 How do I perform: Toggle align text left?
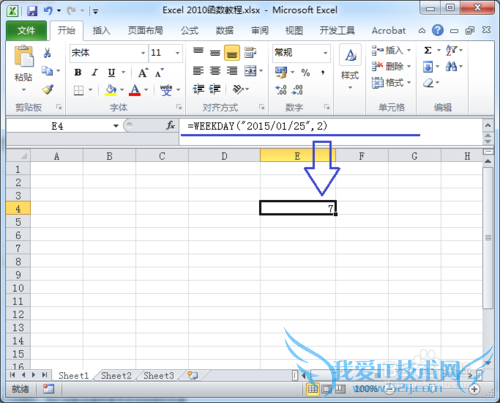(x=198, y=71)
